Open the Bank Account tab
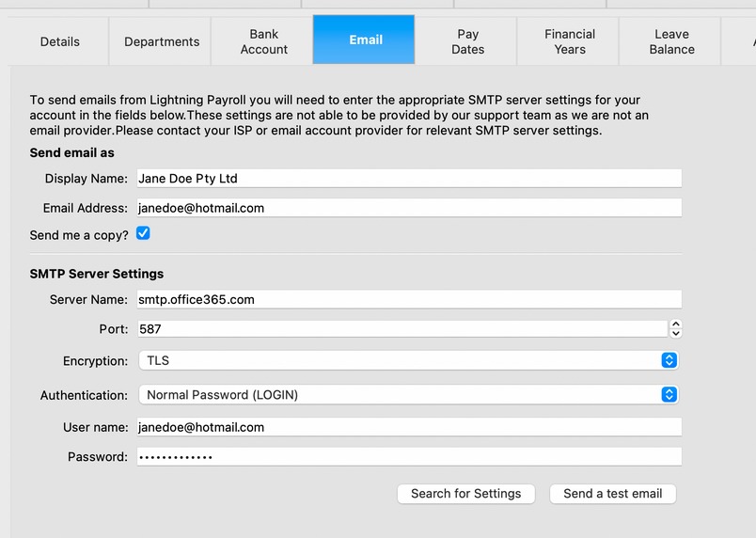756x538 pixels. click(x=263, y=41)
